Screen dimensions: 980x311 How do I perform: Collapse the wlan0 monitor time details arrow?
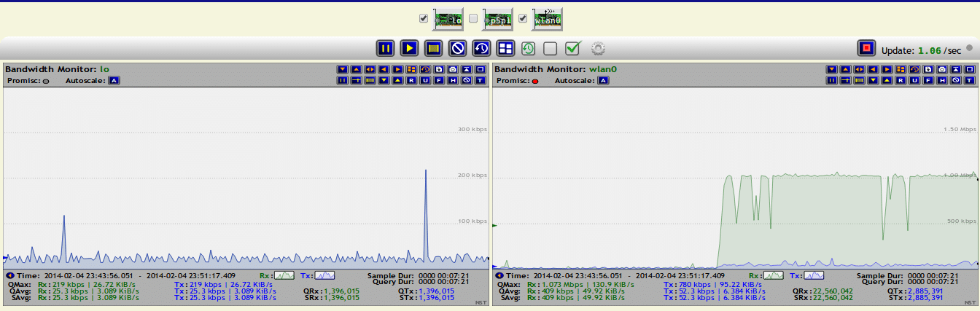click(499, 276)
